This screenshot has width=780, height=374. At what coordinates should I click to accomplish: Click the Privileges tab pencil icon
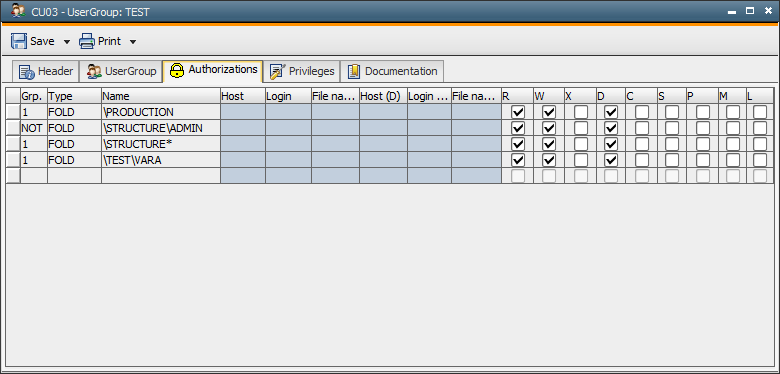(276, 72)
